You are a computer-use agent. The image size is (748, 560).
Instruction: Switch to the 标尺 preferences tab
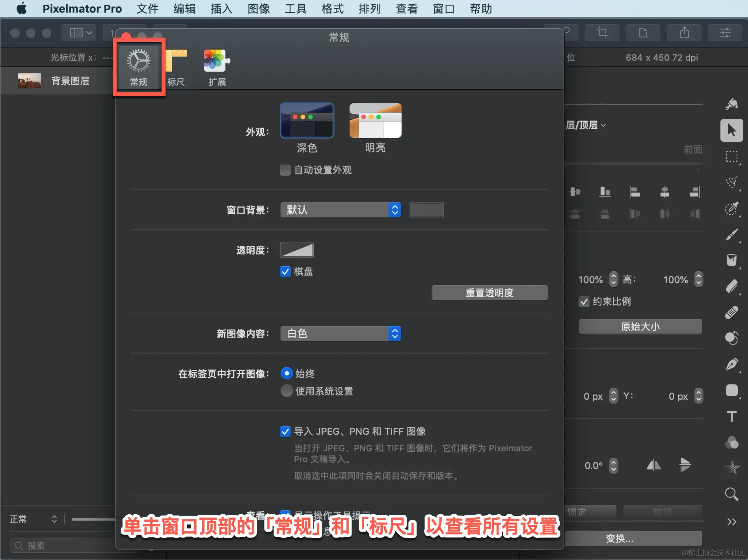click(x=176, y=67)
